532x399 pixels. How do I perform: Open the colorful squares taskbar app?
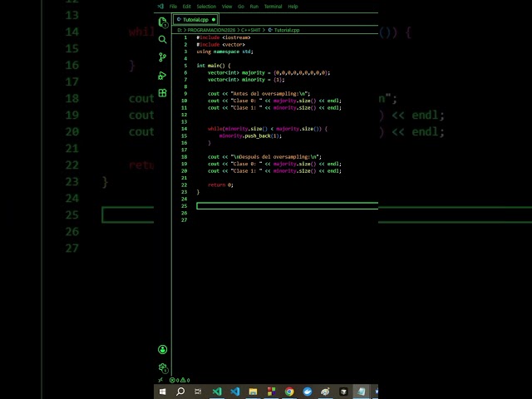click(x=271, y=392)
